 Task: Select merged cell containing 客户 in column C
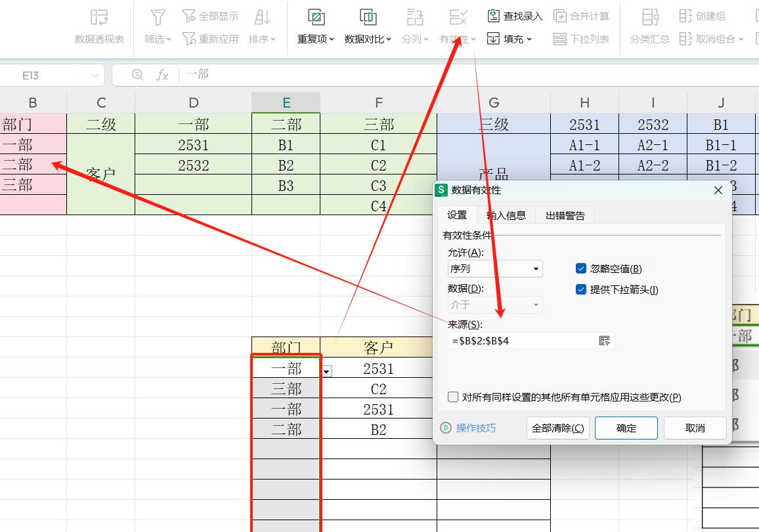click(100, 174)
